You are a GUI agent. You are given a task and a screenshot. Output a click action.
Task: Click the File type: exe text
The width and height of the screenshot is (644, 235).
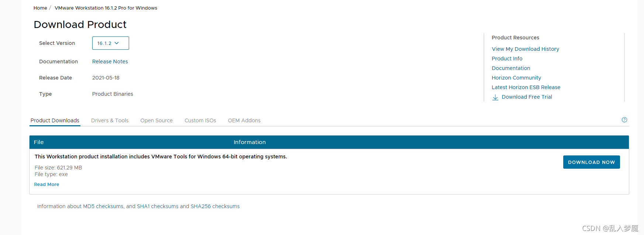51,174
